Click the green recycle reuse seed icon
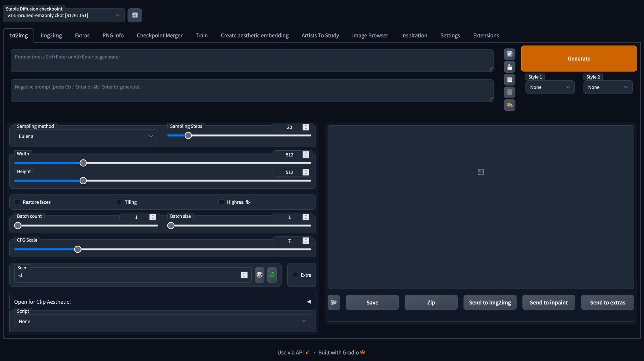The image size is (644, 361). (x=272, y=275)
